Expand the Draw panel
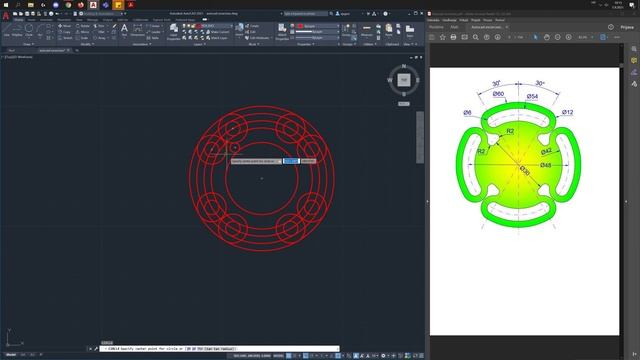Image resolution: width=640 pixels, height=360 pixels. (x=28, y=44)
